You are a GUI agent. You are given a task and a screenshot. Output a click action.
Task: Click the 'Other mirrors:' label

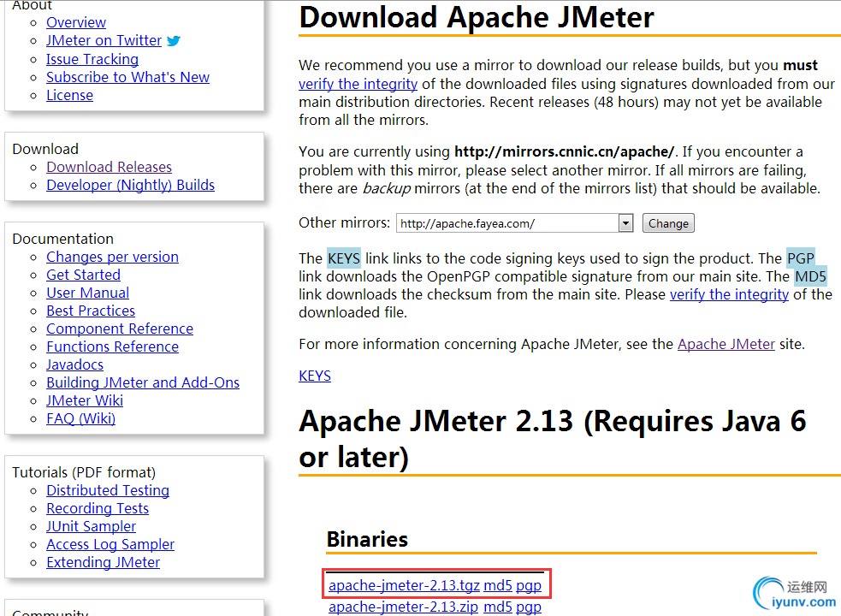344,222
